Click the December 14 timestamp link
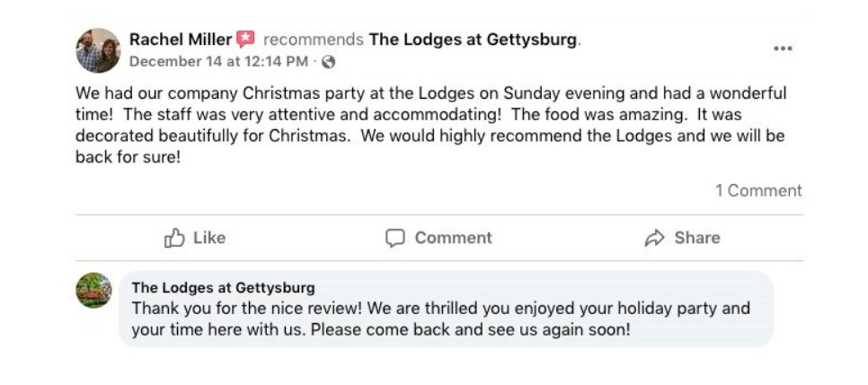 [218, 62]
